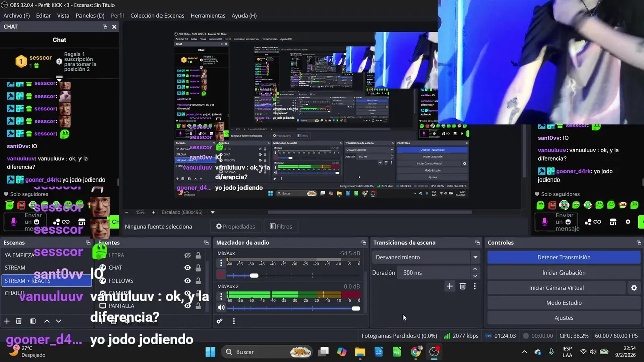Hide the PANTALLA source

tap(187, 306)
